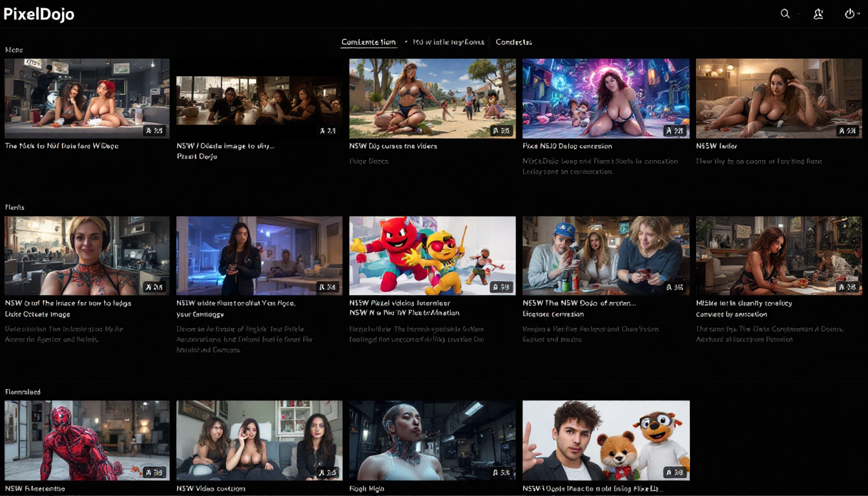Screen dimensions: 868x496
Task: Open the "NSW Video costinon" title link
Action: [x=211, y=488]
